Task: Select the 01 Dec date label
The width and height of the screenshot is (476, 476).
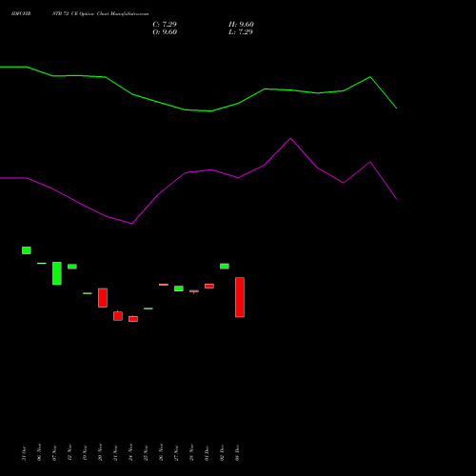Action: pyautogui.click(x=207, y=453)
